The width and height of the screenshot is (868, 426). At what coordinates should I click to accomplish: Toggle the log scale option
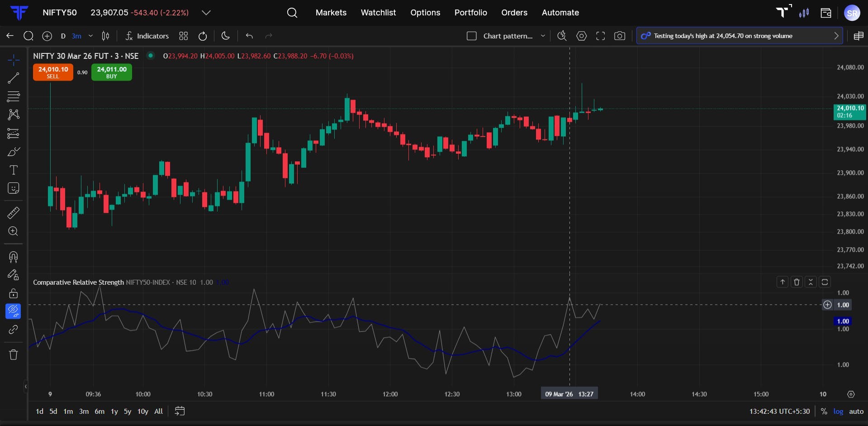coord(838,412)
